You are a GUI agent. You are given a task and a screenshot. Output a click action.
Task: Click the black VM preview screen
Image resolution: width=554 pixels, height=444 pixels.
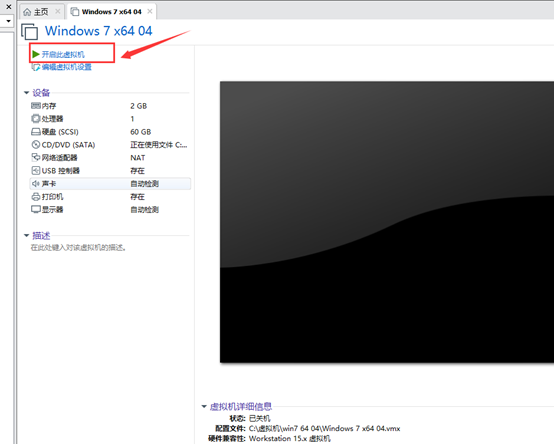click(387, 222)
